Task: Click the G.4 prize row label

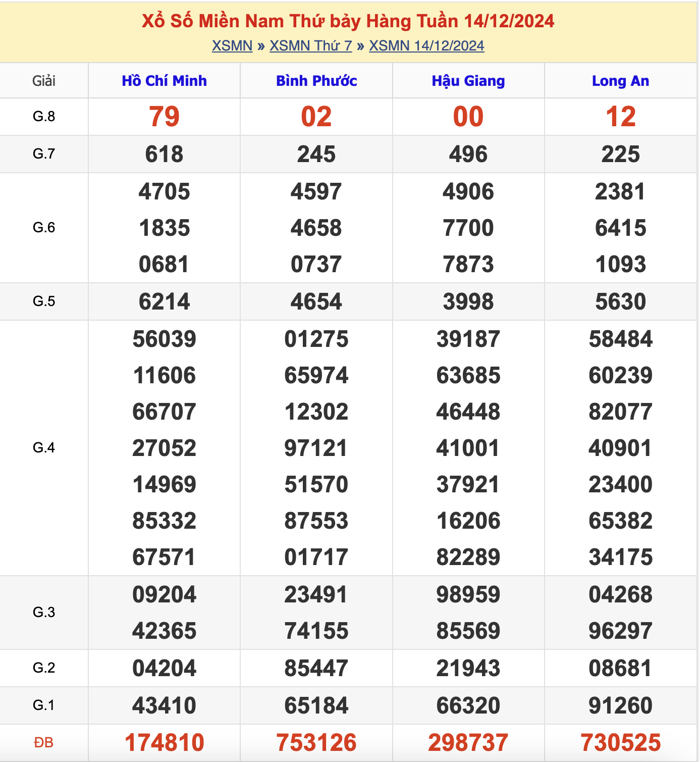Action: [x=44, y=448]
